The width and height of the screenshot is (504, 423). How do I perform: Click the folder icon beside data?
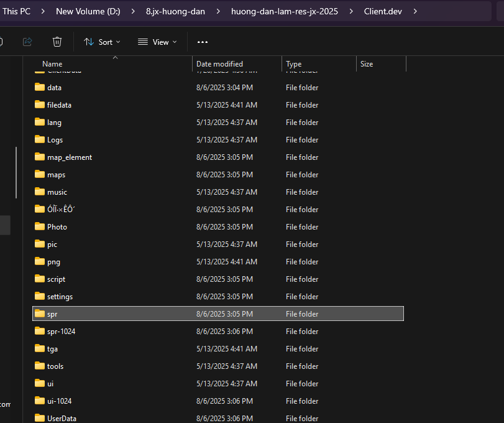point(40,88)
